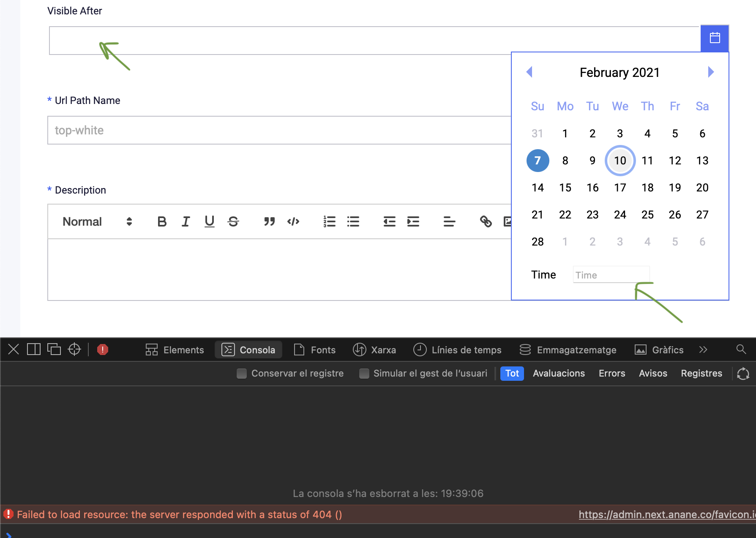Toggle underline formatting

point(209,221)
